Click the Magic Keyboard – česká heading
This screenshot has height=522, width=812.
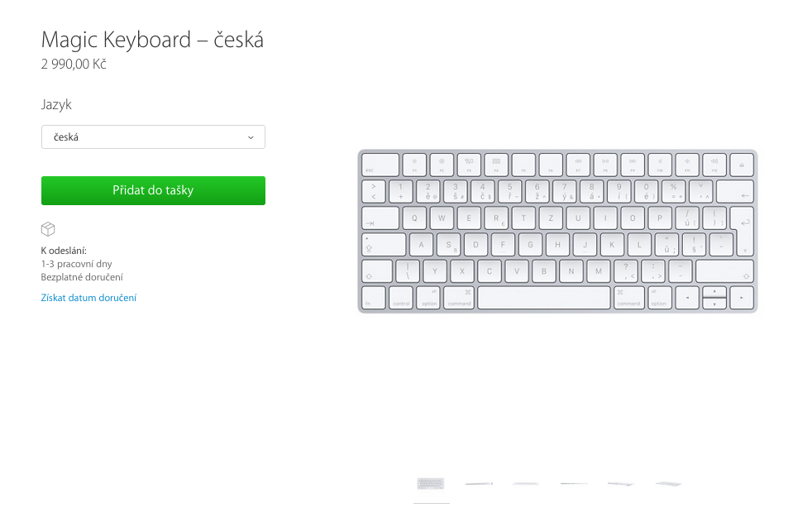[x=152, y=40]
